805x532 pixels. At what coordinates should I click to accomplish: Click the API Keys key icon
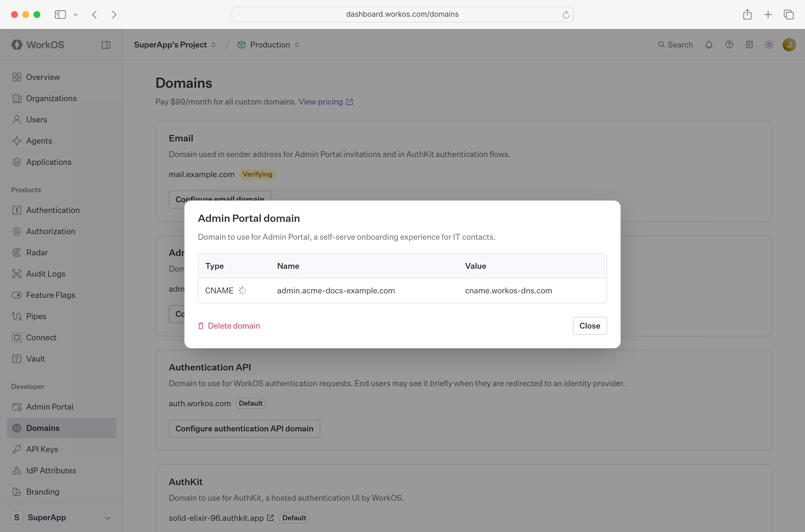pos(16,449)
